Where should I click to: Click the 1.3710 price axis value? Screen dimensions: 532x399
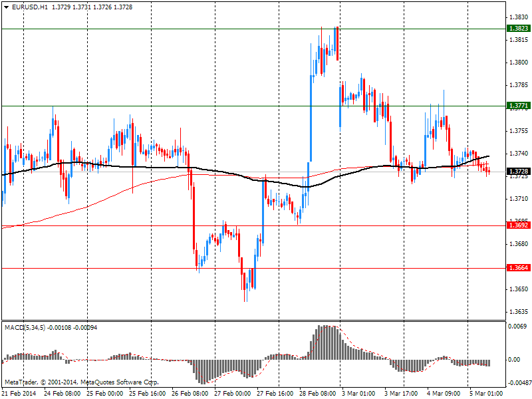519,198
